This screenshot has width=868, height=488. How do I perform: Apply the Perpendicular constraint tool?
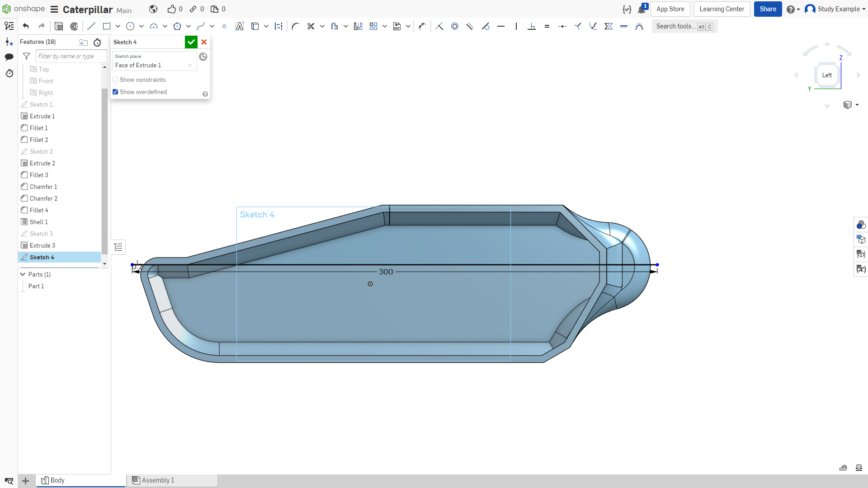tap(532, 26)
